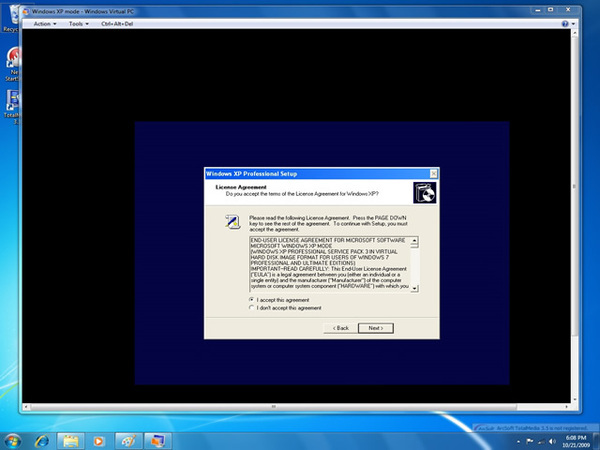The height and width of the screenshot is (450, 600).
Task: Open Action Center flag icon in tray
Action: coord(530,441)
